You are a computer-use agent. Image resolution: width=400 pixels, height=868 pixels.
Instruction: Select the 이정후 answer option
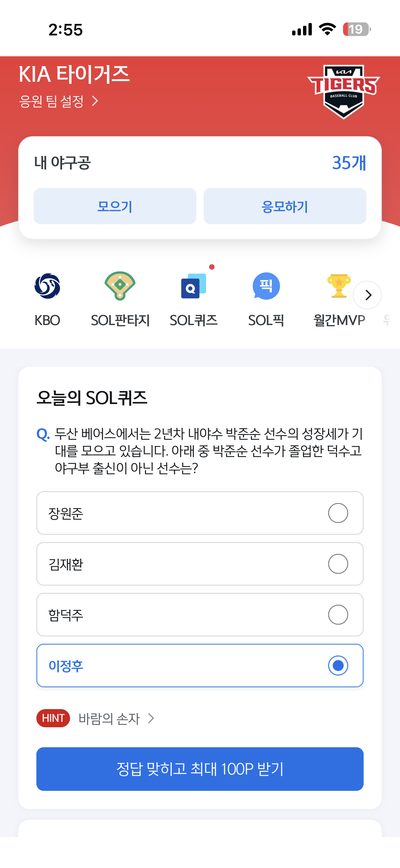tap(200, 666)
